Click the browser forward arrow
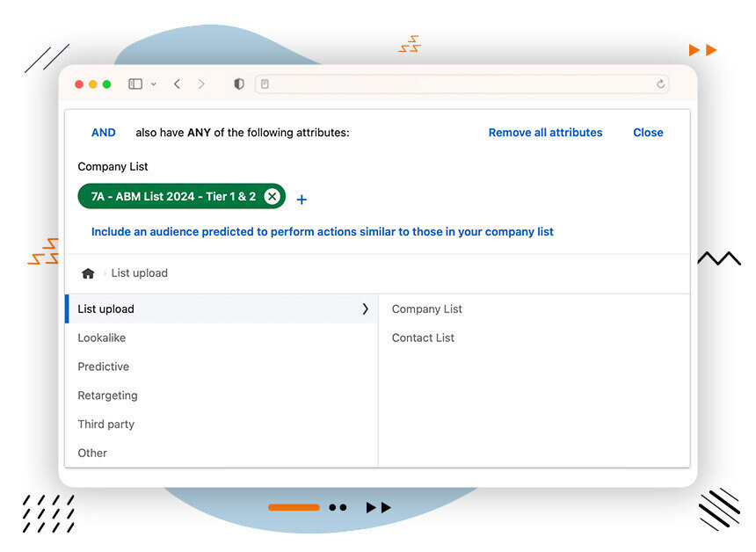 click(x=201, y=84)
